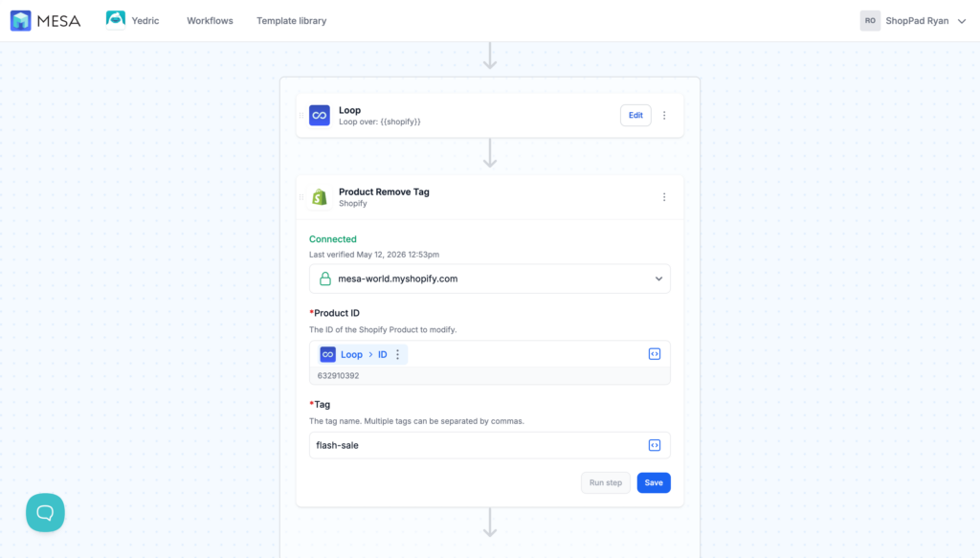Go to Workflows
Image resolution: width=980 pixels, height=558 pixels.
coord(210,21)
